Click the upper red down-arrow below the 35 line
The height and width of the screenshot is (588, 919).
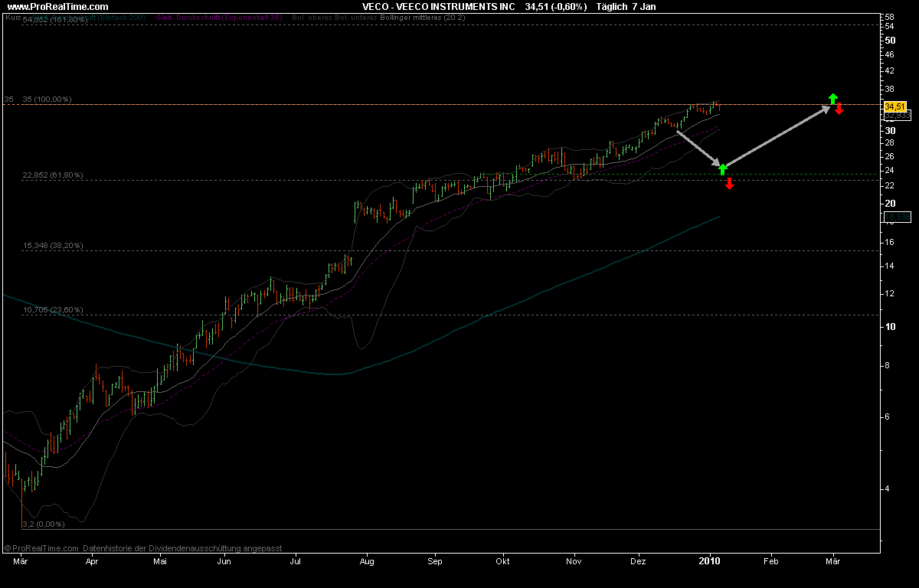click(839, 109)
